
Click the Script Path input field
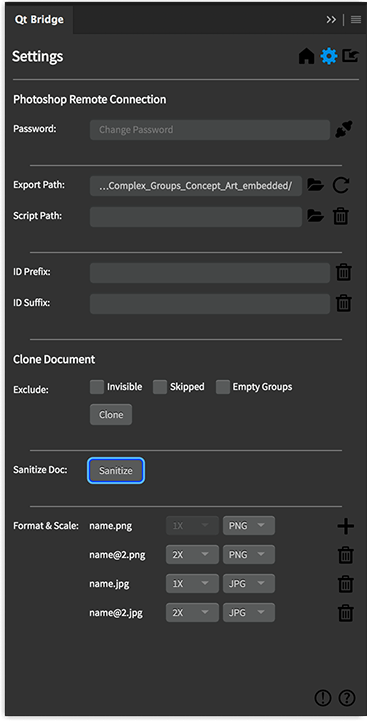click(x=196, y=216)
